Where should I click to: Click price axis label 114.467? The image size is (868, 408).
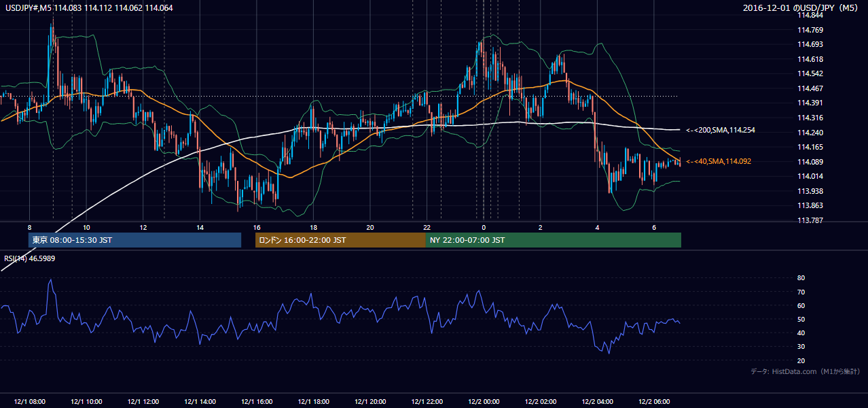coord(810,88)
